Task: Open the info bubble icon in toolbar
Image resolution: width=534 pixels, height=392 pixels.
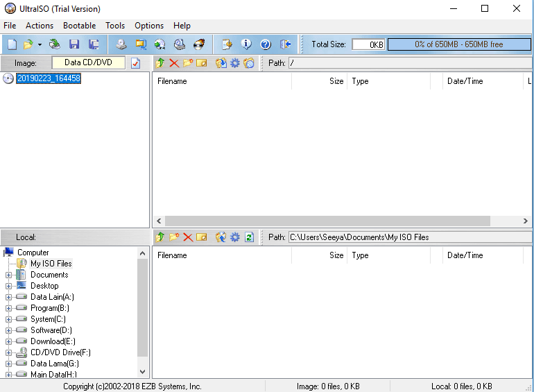Action: click(x=246, y=44)
